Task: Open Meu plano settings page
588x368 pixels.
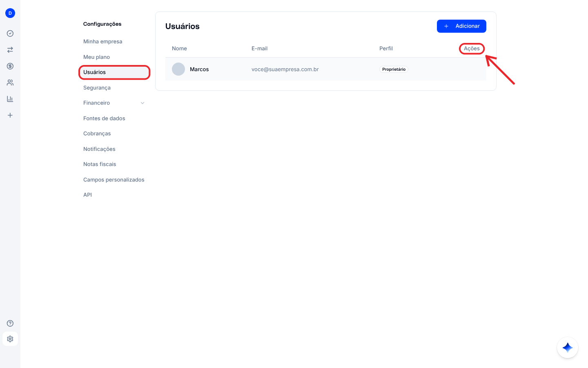Action: tap(97, 57)
